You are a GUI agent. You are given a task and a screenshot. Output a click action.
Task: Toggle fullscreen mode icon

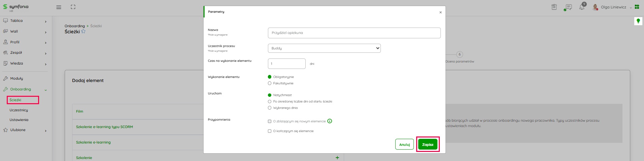(x=73, y=7)
